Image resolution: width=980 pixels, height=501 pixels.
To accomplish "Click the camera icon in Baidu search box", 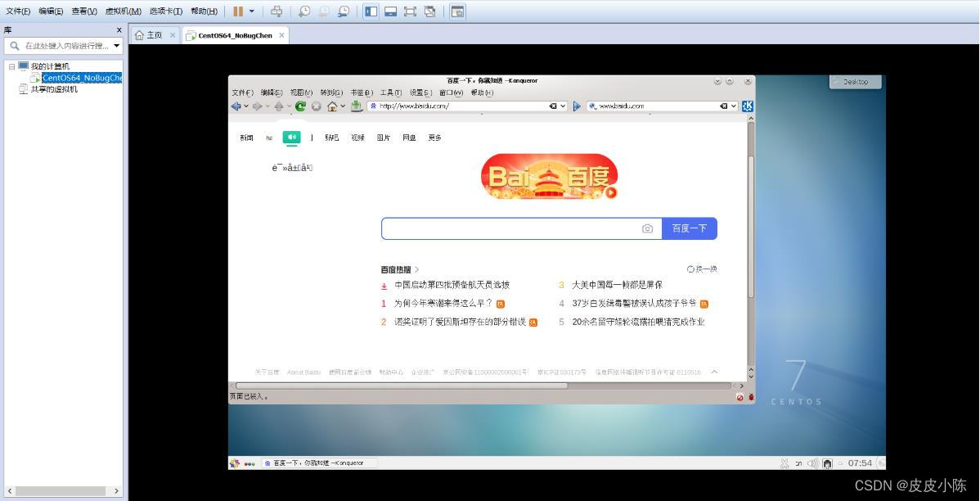I will click(647, 228).
